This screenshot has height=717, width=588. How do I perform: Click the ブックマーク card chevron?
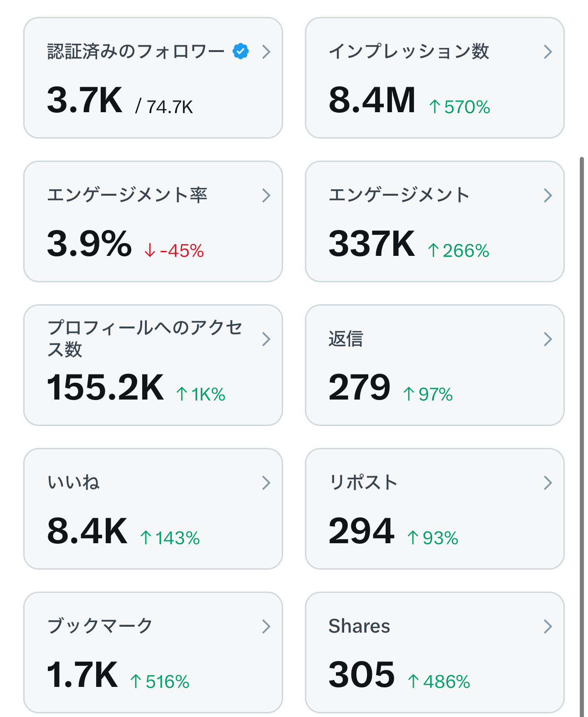(267, 627)
